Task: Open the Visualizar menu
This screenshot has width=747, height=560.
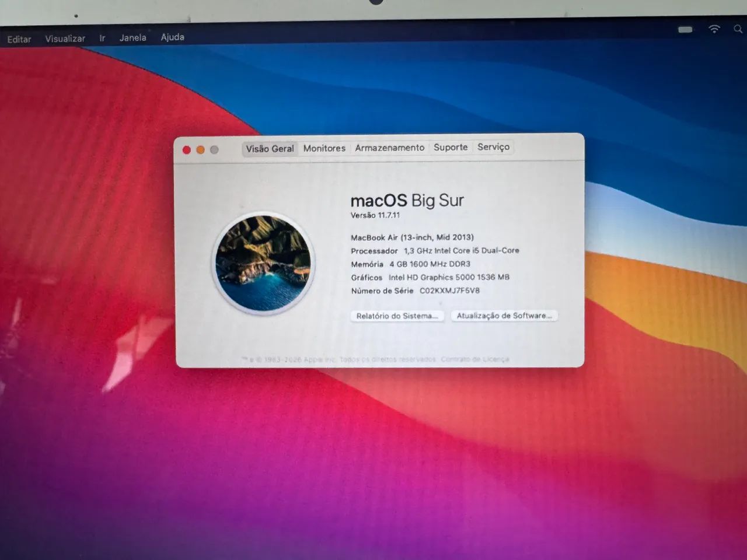Action: click(65, 38)
